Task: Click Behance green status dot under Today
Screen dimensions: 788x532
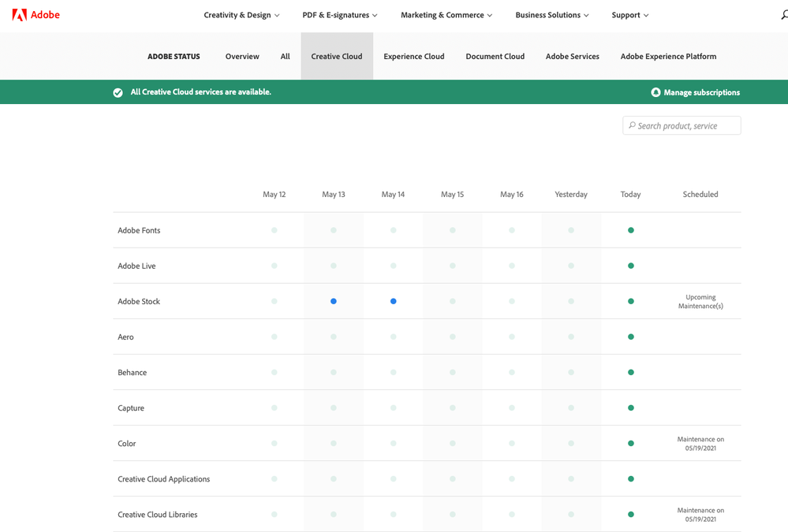Action: [x=630, y=372]
